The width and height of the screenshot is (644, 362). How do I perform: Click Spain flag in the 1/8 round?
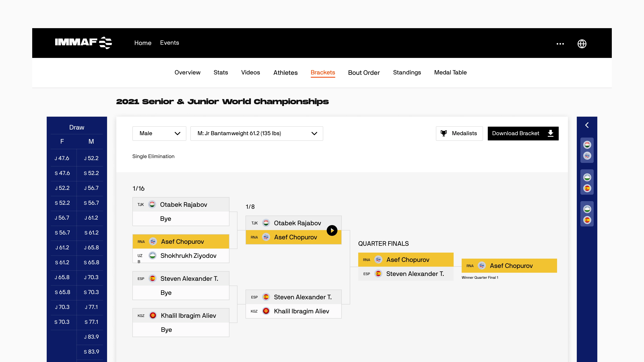[x=266, y=297]
